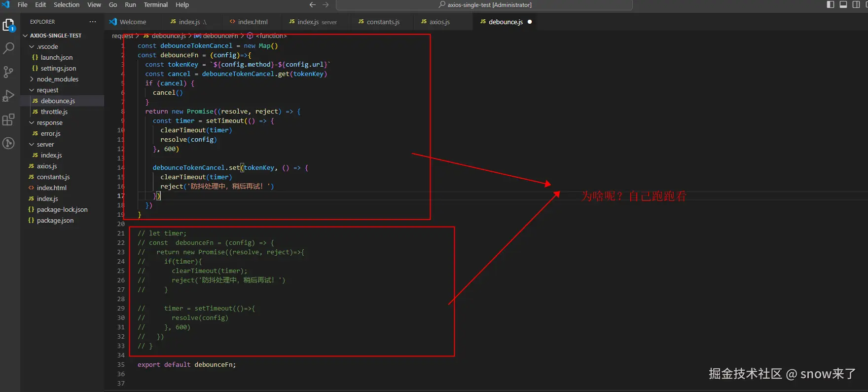Image resolution: width=868 pixels, height=392 pixels.
Task: Open the Source Control view
Action: point(8,72)
